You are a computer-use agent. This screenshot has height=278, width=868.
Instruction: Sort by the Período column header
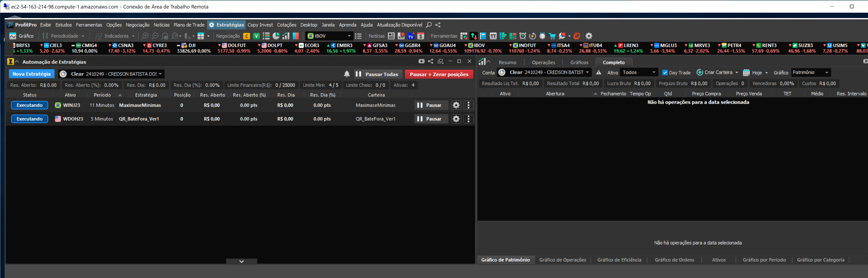(x=102, y=95)
